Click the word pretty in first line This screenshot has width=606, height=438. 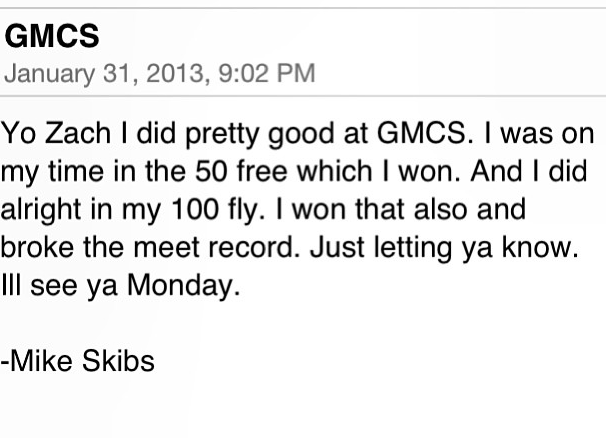coord(222,135)
